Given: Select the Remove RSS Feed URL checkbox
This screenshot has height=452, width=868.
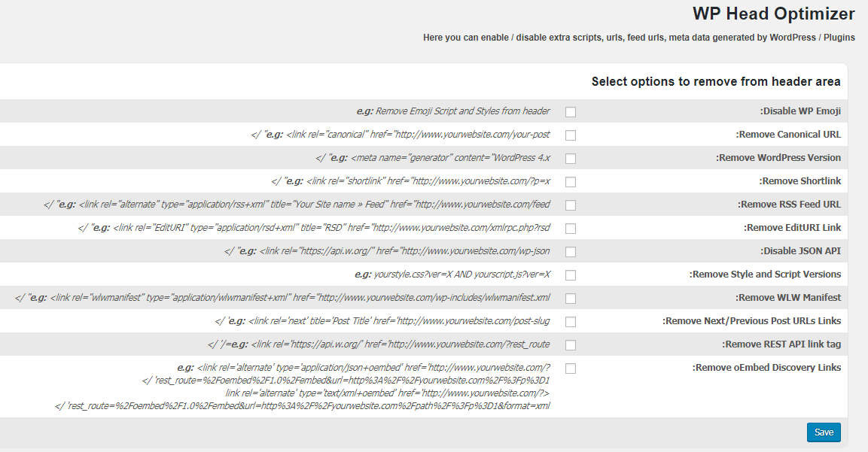Looking at the screenshot, I should 571,205.
